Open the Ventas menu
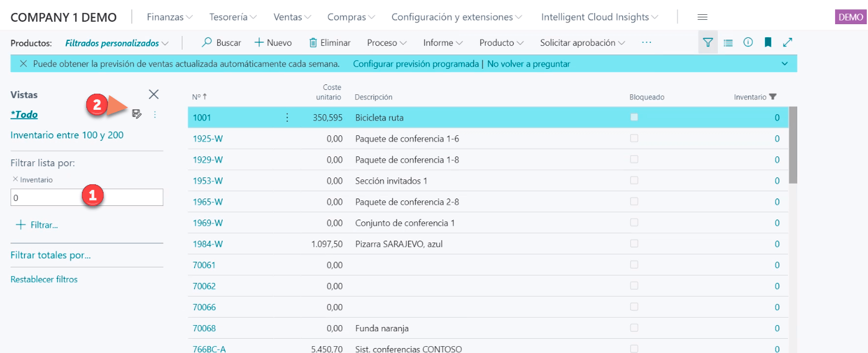 [x=292, y=17]
